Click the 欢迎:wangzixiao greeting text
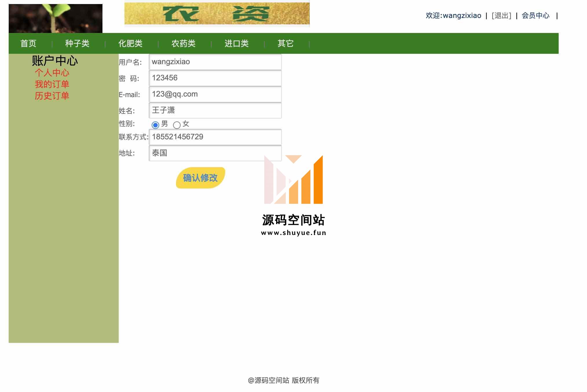 coord(453,15)
